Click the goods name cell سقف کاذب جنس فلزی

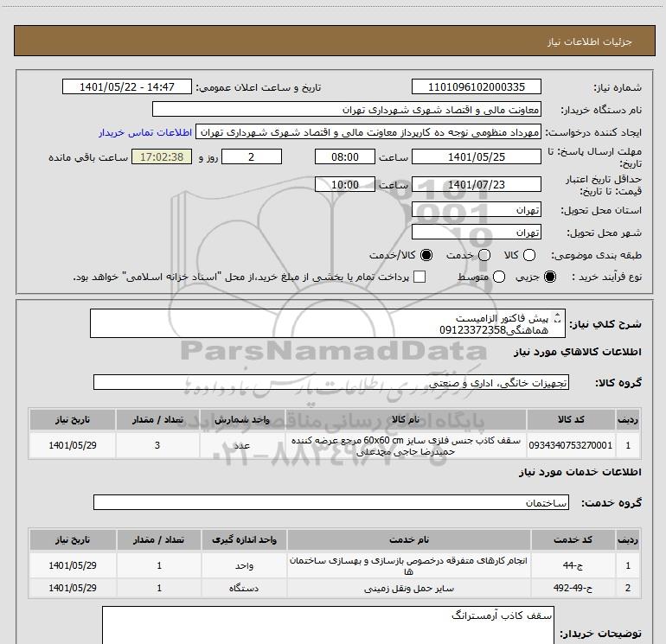click(x=406, y=445)
